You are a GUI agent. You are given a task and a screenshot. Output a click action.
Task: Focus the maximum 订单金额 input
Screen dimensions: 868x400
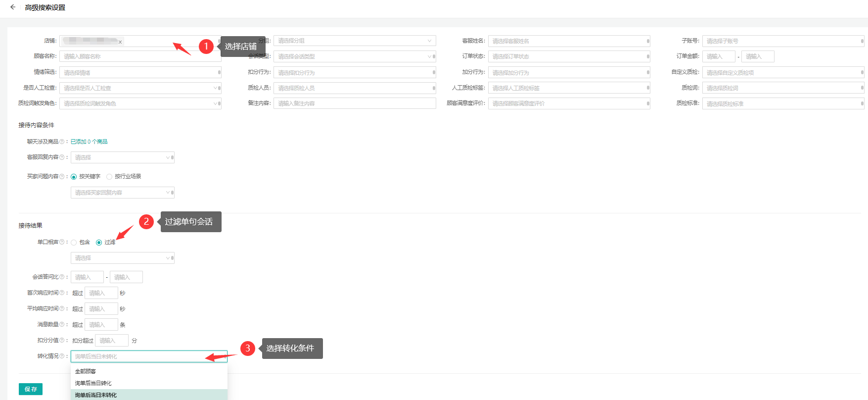point(758,56)
